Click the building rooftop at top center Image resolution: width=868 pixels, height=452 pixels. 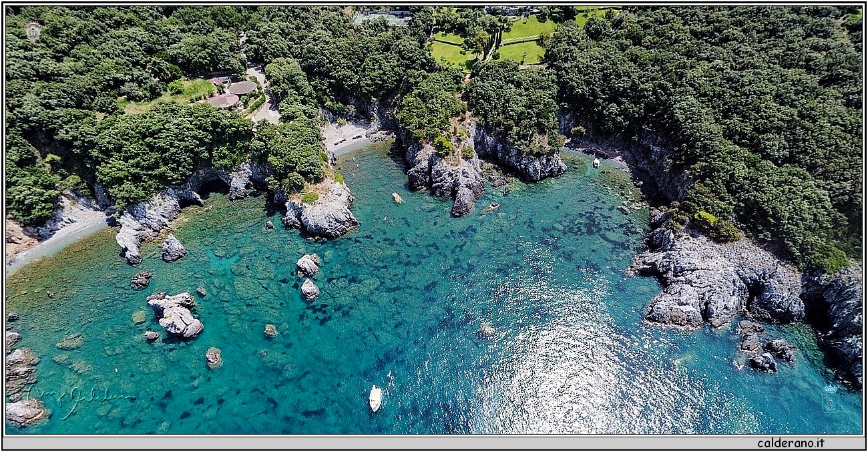coord(381,18)
